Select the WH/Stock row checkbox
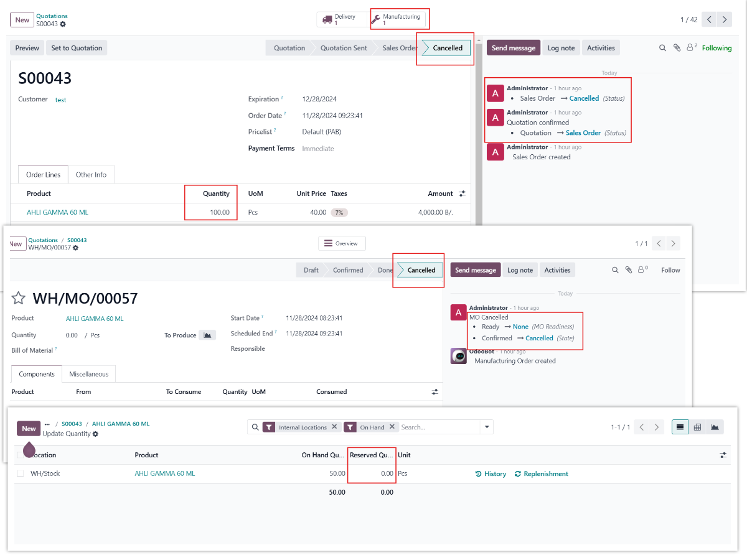Viewport: 747px width, 560px height. 20,474
